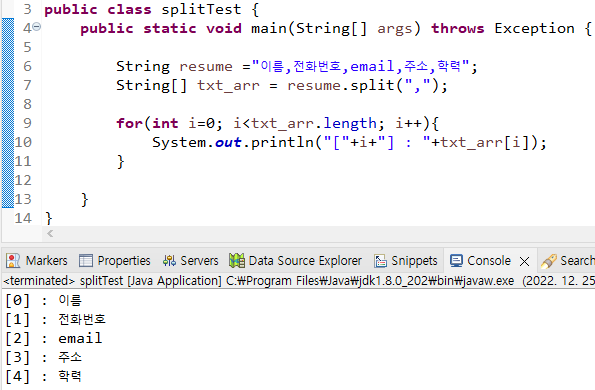Click the throws keyword on line 4

point(458,28)
